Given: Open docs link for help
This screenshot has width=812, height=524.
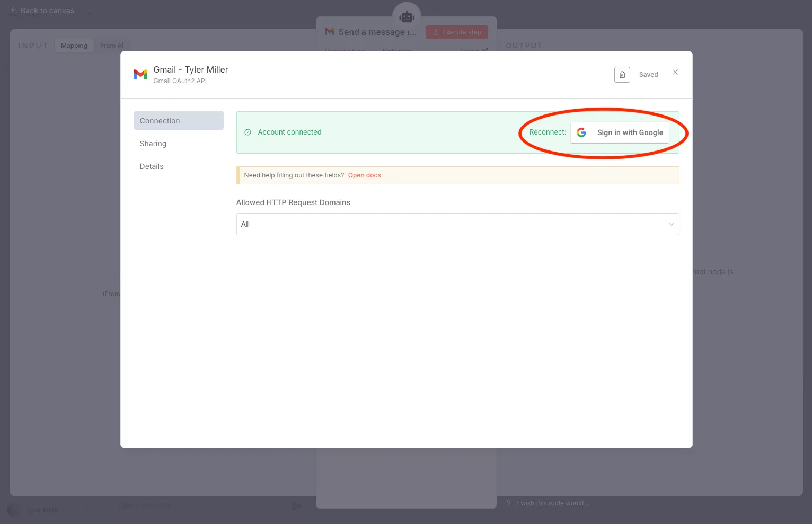Looking at the screenshot, I should click(x=365, y=175).
